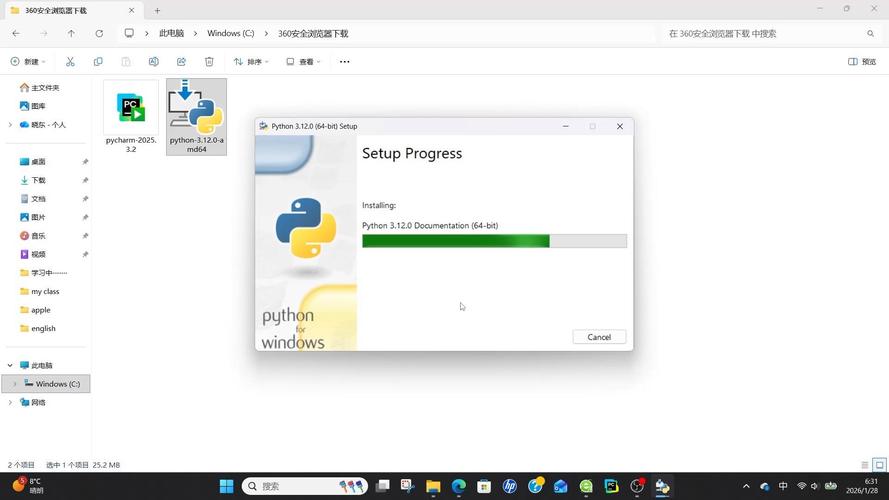The image size is (889, 500).
Task: Open the my class folder in the sidebar
Action: click(x=39, y=291)
